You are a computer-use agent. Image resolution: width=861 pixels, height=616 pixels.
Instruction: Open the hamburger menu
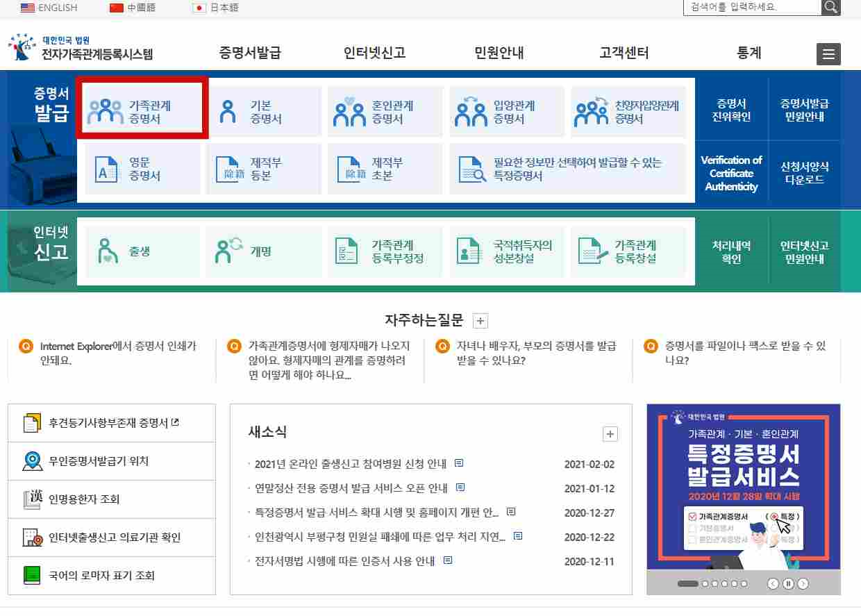pos(828,53)
